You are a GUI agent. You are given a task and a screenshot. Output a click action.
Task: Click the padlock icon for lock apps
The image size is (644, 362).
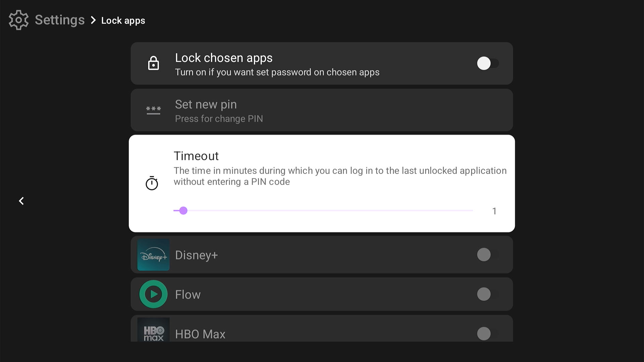(x=153, y=63)
